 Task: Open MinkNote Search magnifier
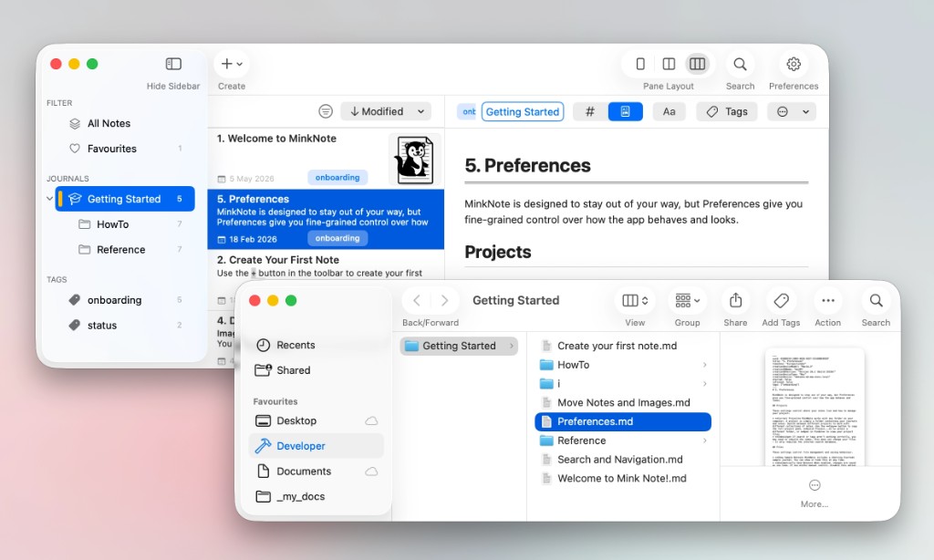pyautogui.click(x=740, y=64)
